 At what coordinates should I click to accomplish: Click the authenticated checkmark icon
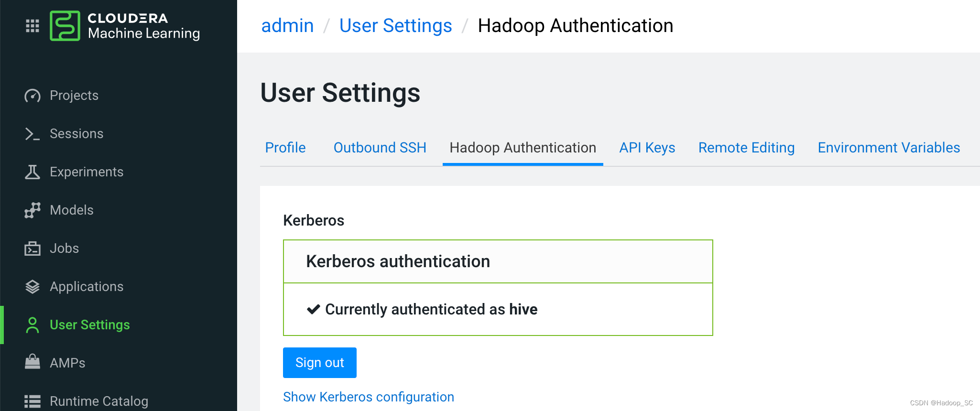click(x=314, y=310)
